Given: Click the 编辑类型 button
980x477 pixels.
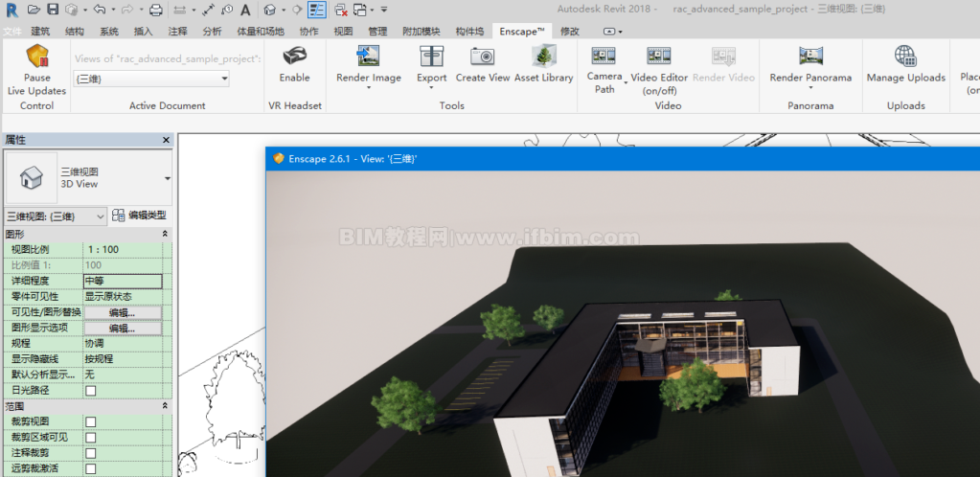Looking at the screenshot, I should click(139, 216).
